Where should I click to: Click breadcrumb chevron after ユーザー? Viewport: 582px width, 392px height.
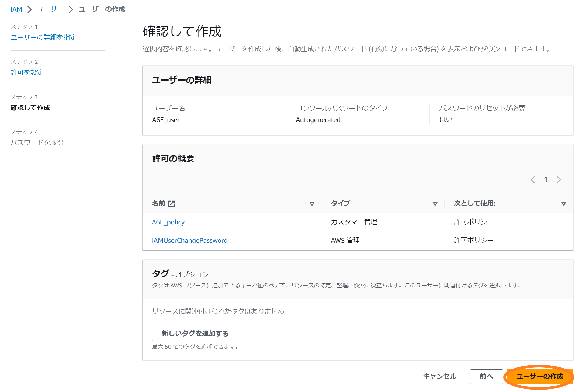(71, 9)
